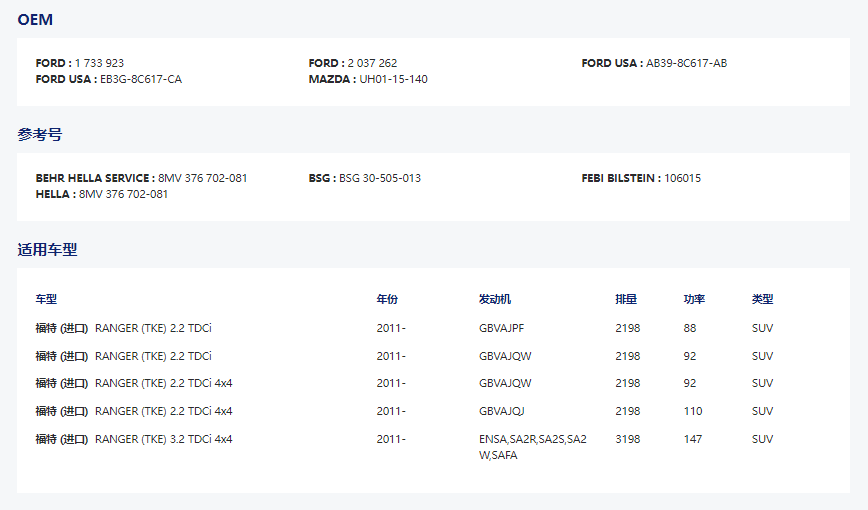
Task: Click the 年份 column header
Action: click(387, 299)
